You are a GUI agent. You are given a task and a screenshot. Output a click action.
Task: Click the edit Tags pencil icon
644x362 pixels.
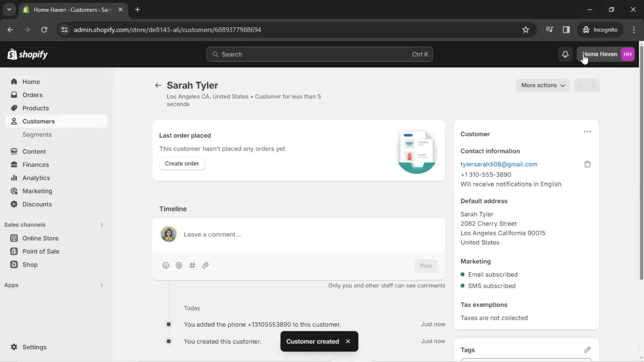point(587,350)
